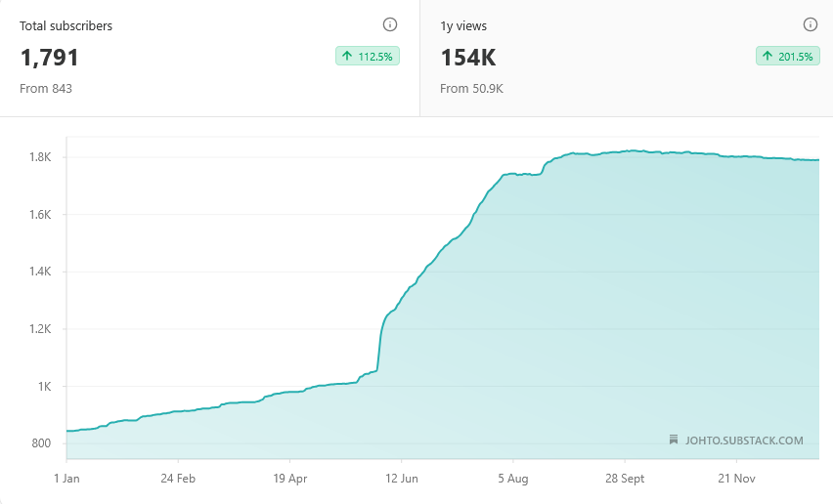Click the green up arrow in the 201.5% badge
The width and height of the screenshot is (833, 504).
767,57
